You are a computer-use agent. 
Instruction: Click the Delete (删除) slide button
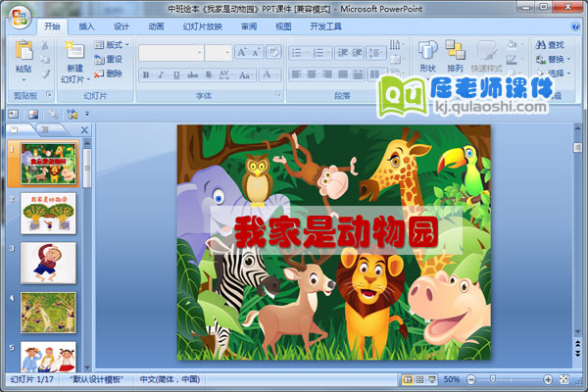click(x=109, y=73)
